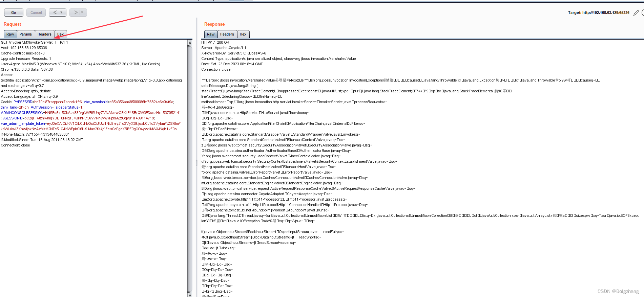Click the Date: Sat, 23 Dec 2023 header
The width and height of the screenshot is (644, 297).
point(232,64)
